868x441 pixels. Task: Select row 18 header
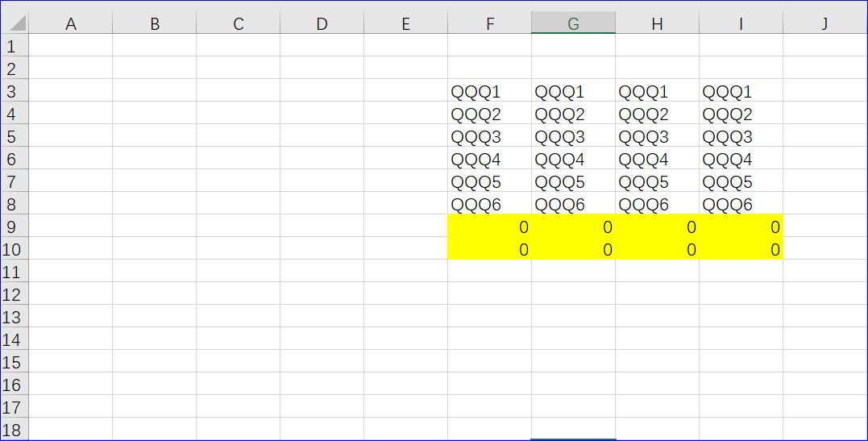click(x=15, y=429)
